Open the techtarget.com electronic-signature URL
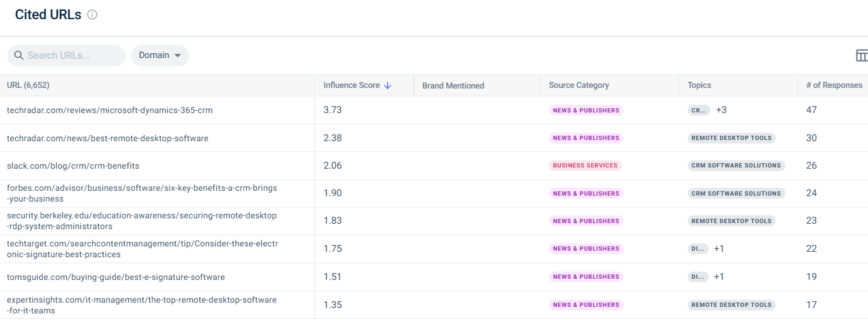The width and height of the screenshot is (868, 320). click(143, 249)
